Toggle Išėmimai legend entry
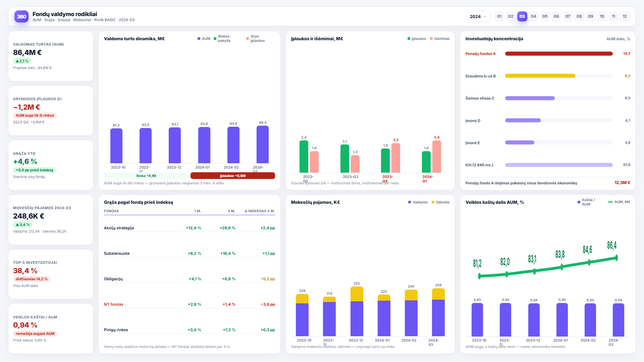This screenshot has width=644, height=362. (440, 39)
